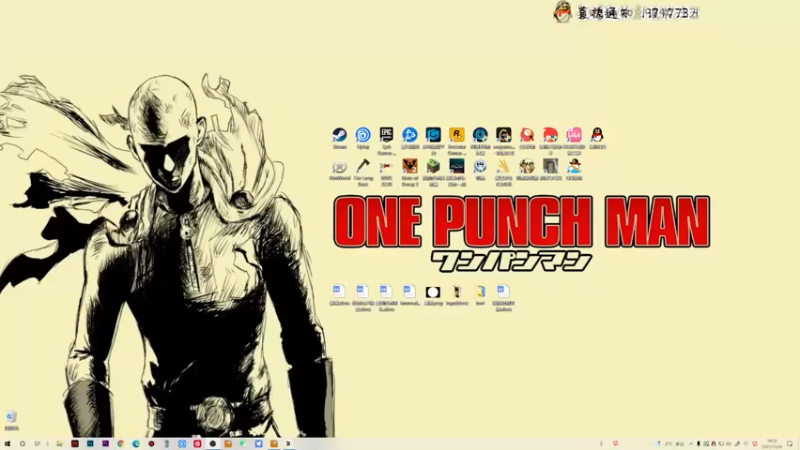The height and width of the screenshot is (450, 800).
Task: Click the red record-dot taskbar icon
Action: tap(152, 444)
